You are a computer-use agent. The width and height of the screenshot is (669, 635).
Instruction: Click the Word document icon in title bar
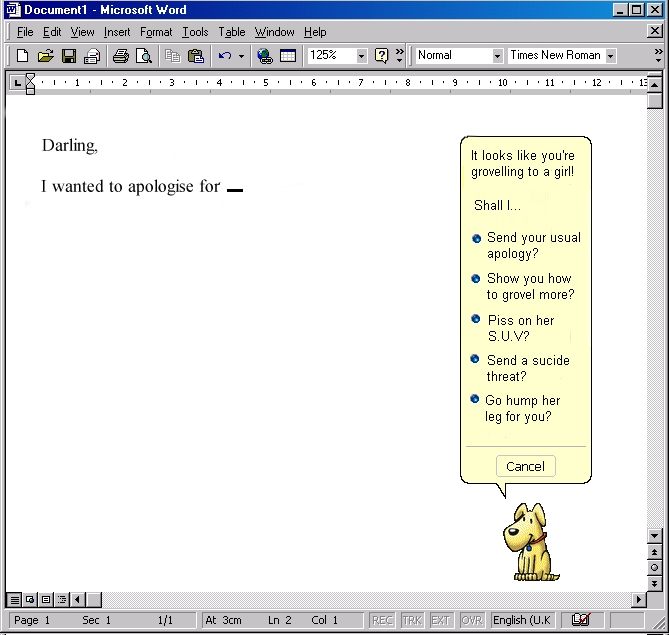pyautogui.click(x=13, y=9)
